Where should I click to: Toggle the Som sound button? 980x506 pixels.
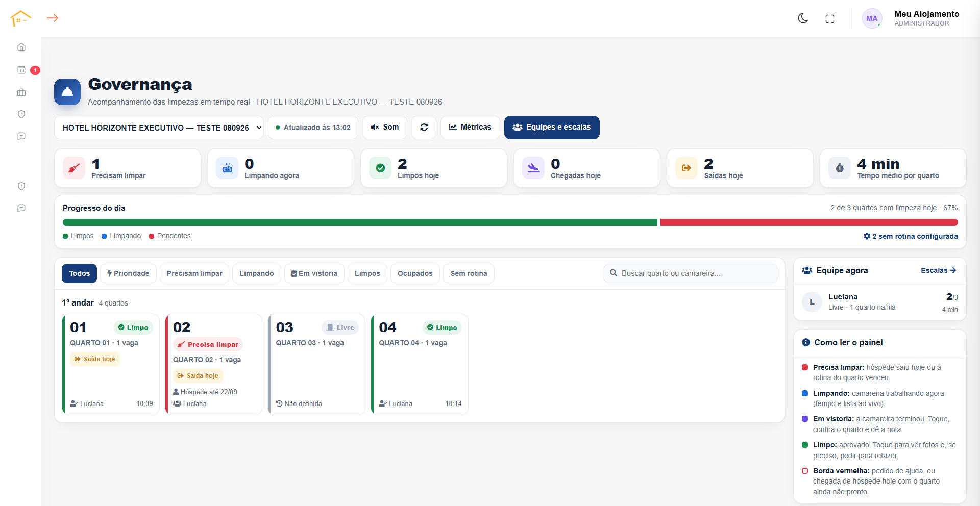(385, 128)
